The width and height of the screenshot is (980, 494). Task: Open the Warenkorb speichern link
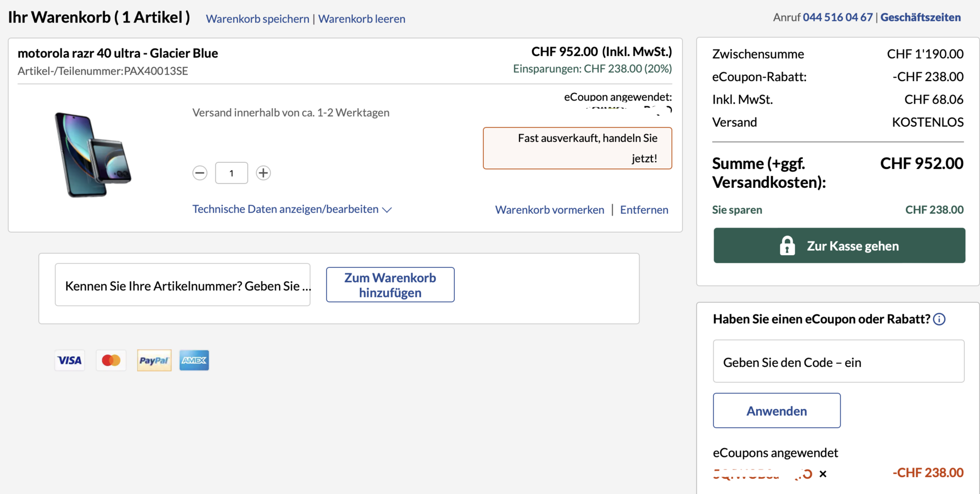tap(257, 19)
